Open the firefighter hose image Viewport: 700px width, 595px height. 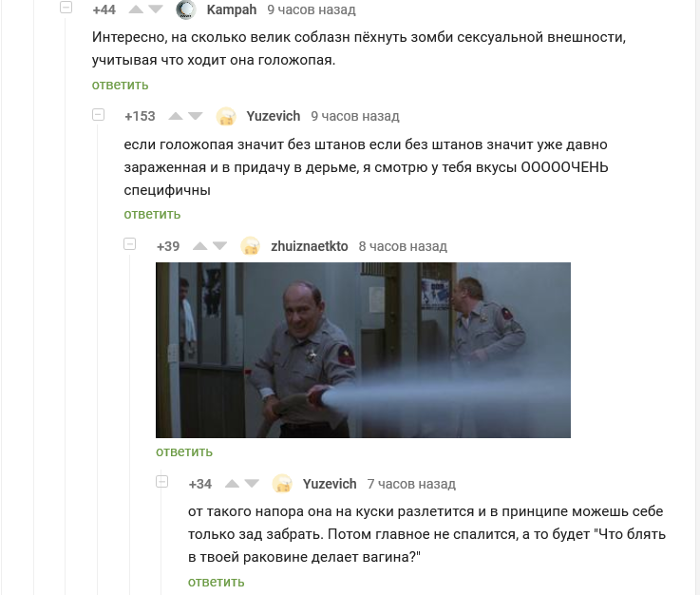click(363, 350)
